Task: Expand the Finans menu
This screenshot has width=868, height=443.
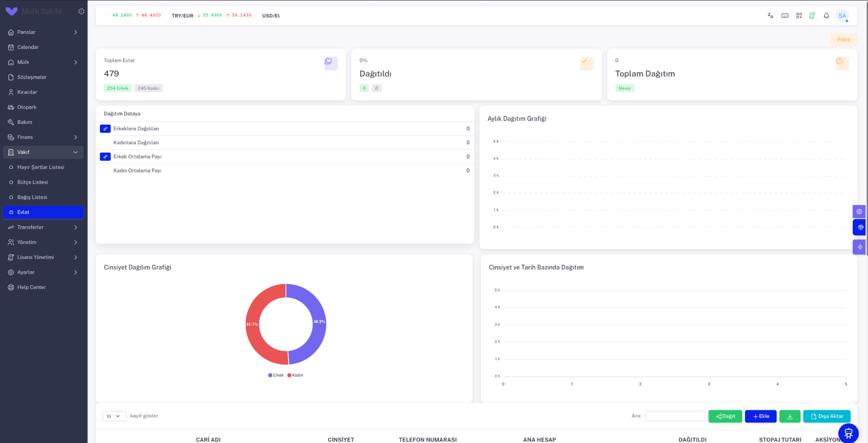Action: click(43, 137)
